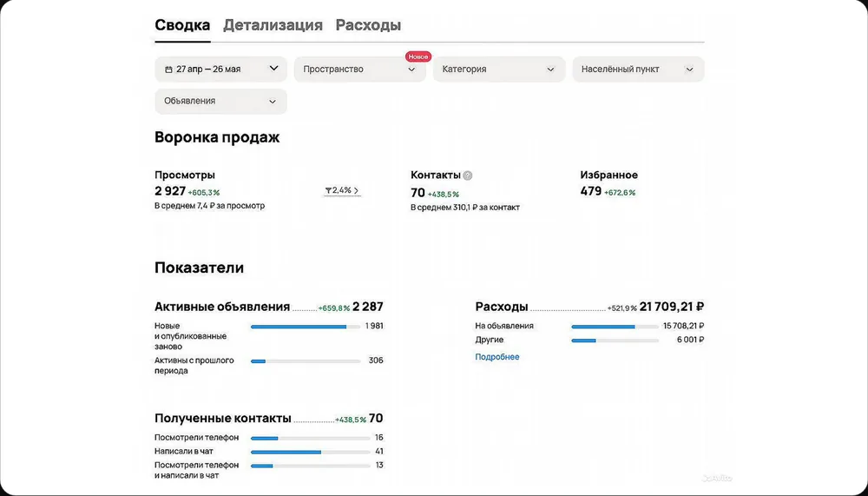868x496 pixels.
Task: Click the +521,9% figure next to Расходы
Action: (x=622, y=308)
